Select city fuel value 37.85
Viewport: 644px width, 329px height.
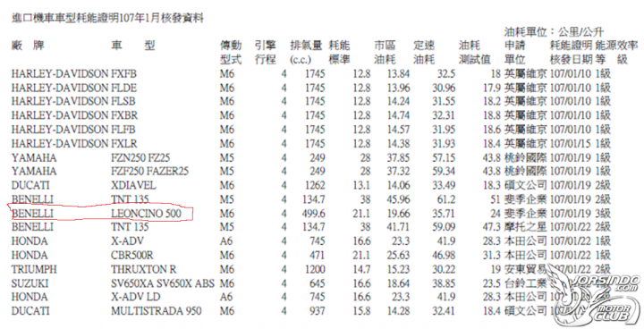(x=398, y=157)
